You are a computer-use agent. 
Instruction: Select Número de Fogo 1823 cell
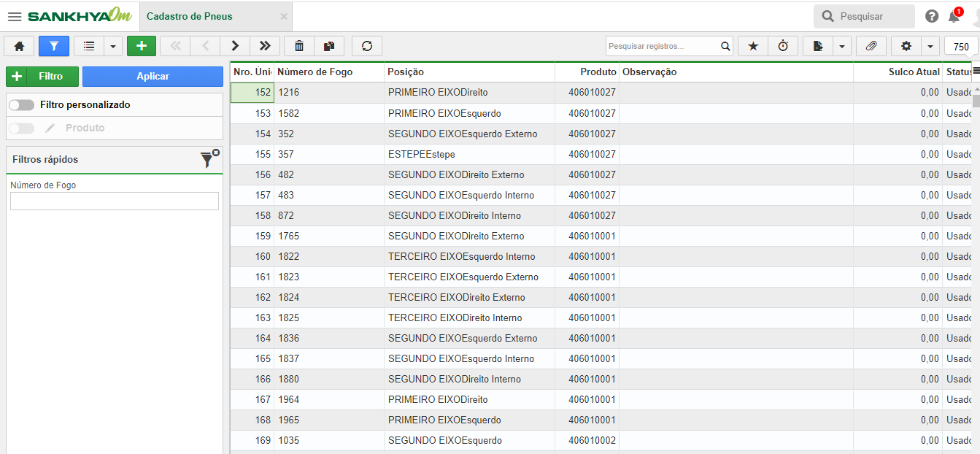pos(329,277)
